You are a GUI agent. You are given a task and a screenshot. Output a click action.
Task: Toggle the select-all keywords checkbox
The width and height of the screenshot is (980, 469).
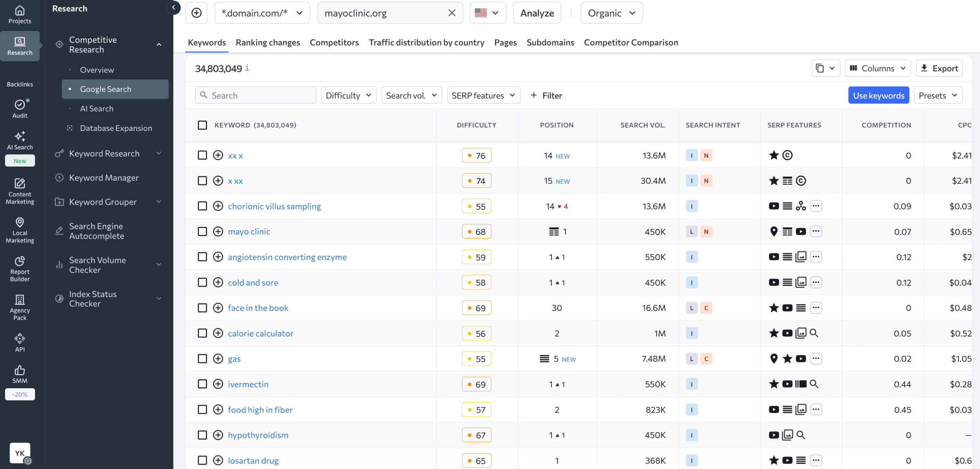pyautogui.click(x=203, y=125)
